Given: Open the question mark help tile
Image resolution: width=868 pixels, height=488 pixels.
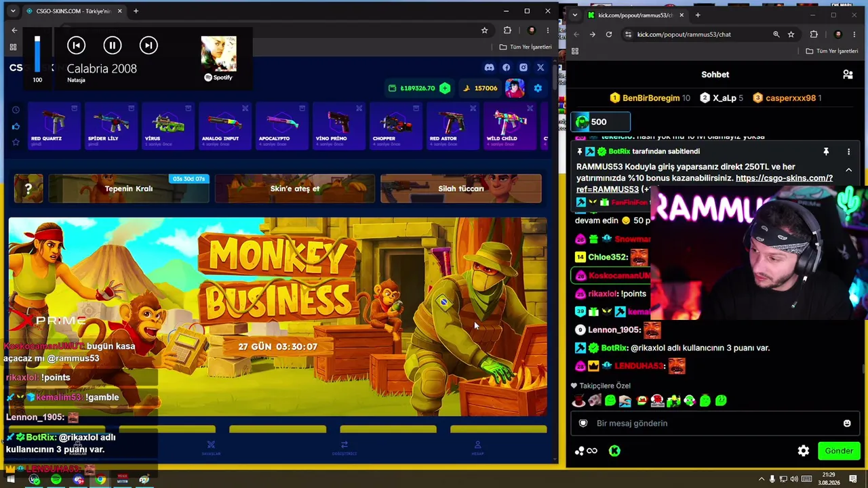Looking at the screenshot, I should pyautogui.click(x=28, y=189).
